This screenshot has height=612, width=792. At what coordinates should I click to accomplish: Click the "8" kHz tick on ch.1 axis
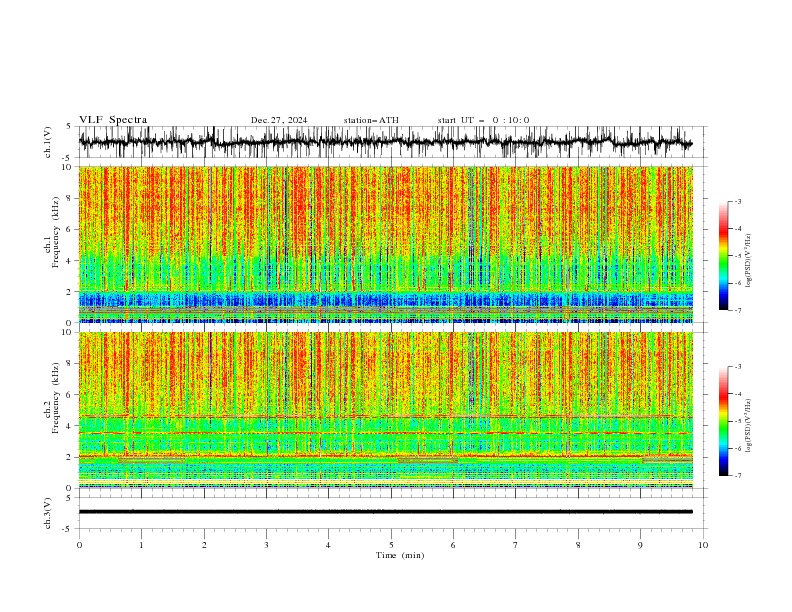[70, 198]
